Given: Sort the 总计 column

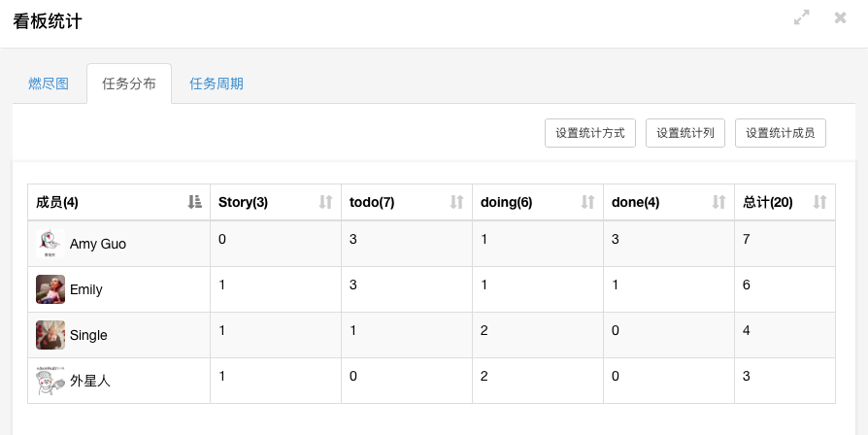Looking at the screenshot, I should [819, 202].
